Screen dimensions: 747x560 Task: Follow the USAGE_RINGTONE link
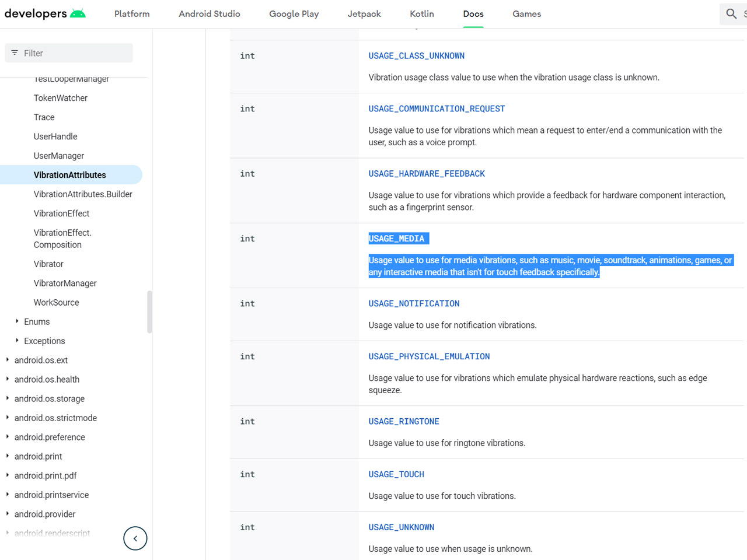(x=404, y=421)
